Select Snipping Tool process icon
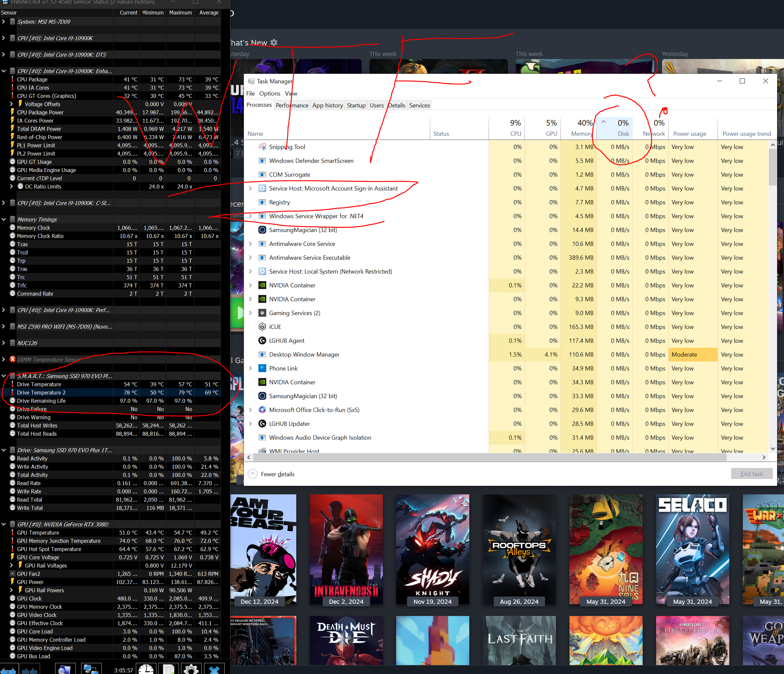 click(262, 147)
